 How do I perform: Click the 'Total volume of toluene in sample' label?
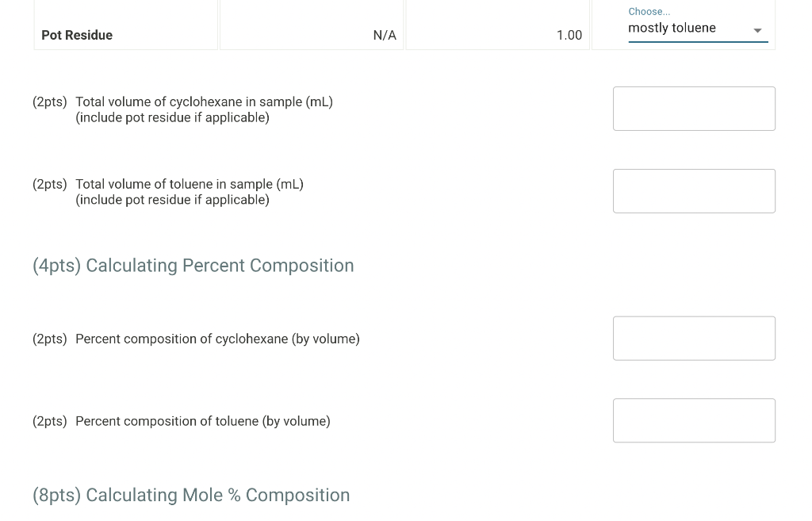(190, 184)
